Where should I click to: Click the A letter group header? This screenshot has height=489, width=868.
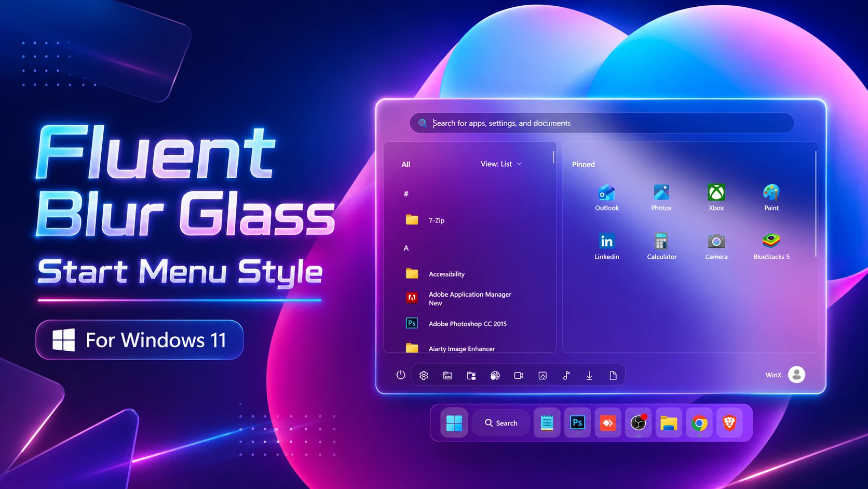[406, 248]
